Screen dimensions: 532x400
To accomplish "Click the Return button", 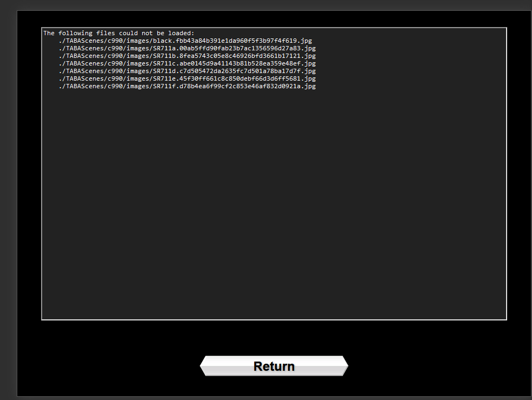I will 274,366.
